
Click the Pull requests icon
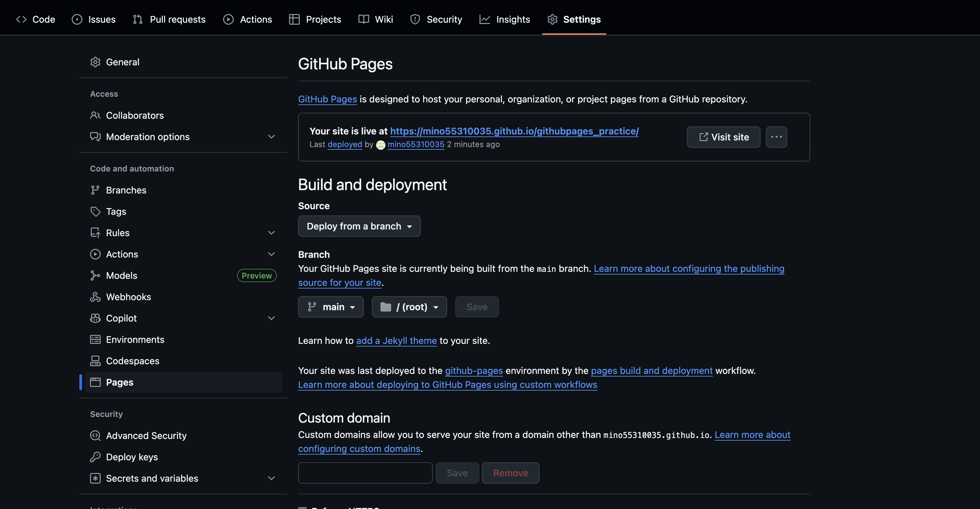138,19
